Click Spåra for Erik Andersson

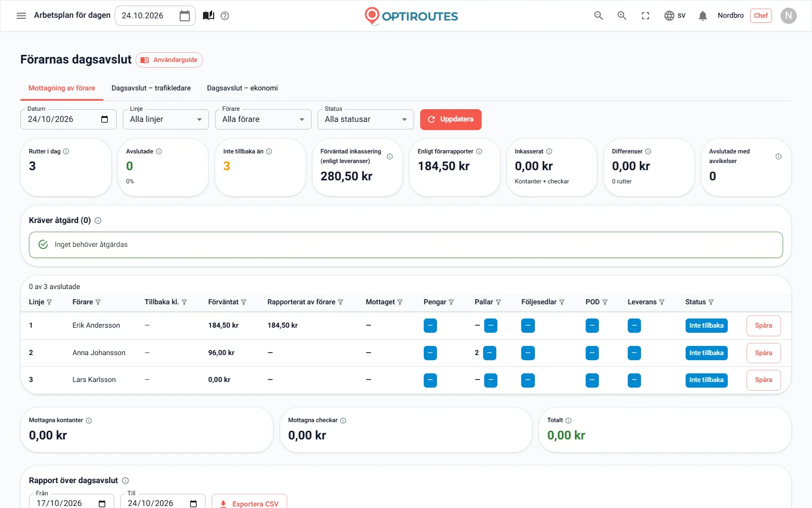[x=763, y=326]
